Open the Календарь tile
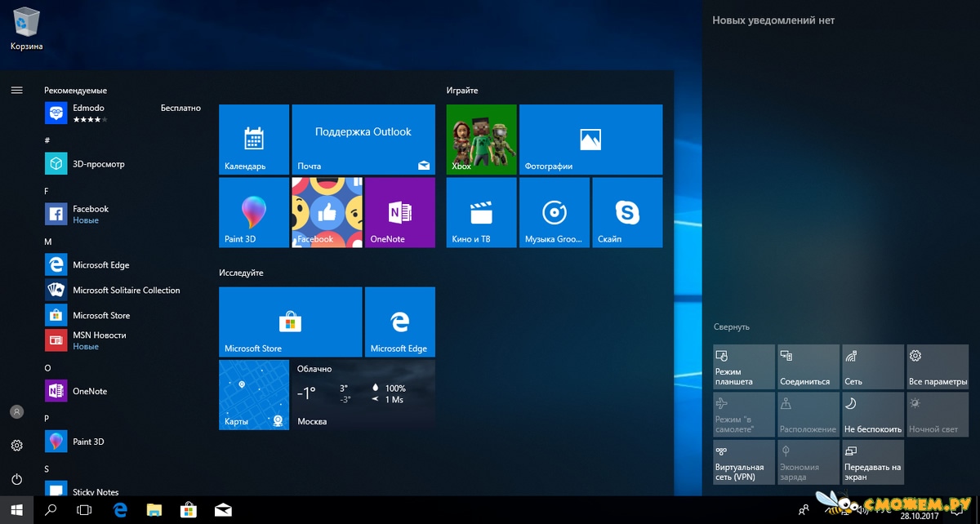 click(254, 139)
